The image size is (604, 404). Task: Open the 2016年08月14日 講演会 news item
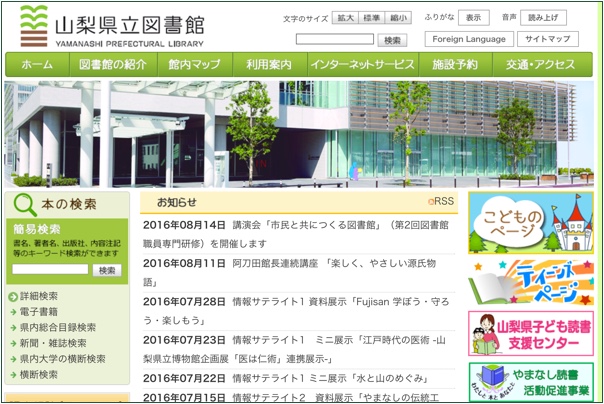tap(290, 233)
